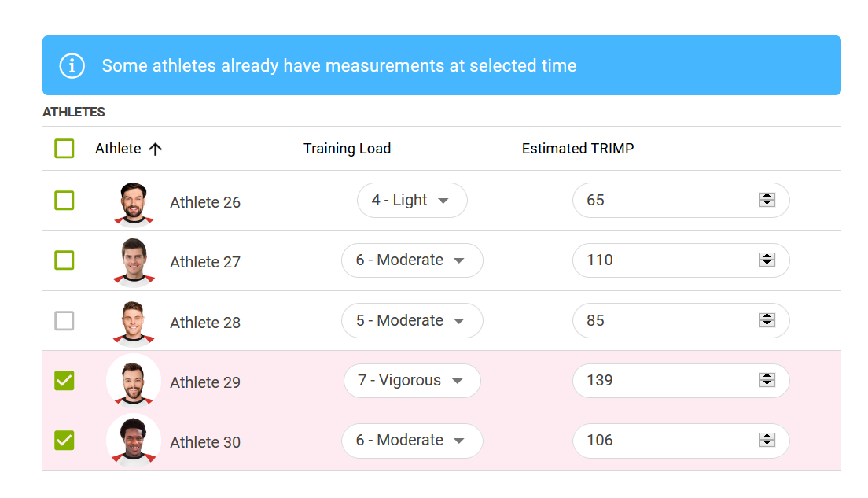Open the '5 - Moderate' dropdown for Athlete 28
This screenshot has width=868, height=498.
pyautogui.click(x=412, y=321)
